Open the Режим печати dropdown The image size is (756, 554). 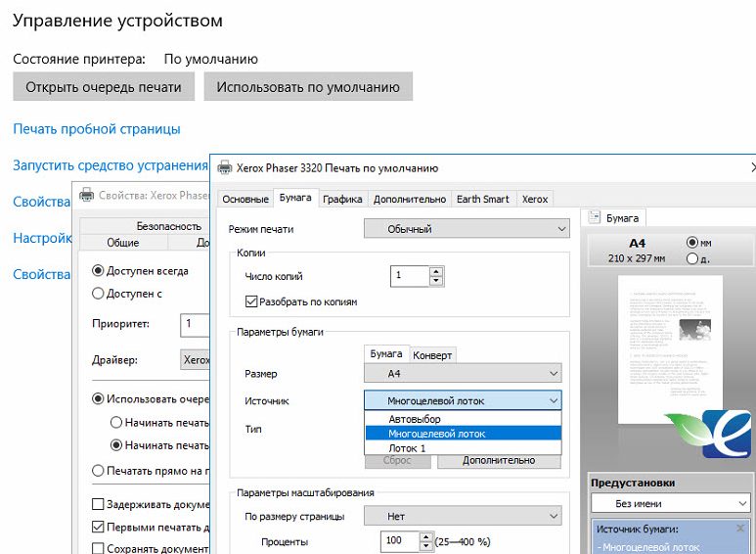[x=467, y=229]
